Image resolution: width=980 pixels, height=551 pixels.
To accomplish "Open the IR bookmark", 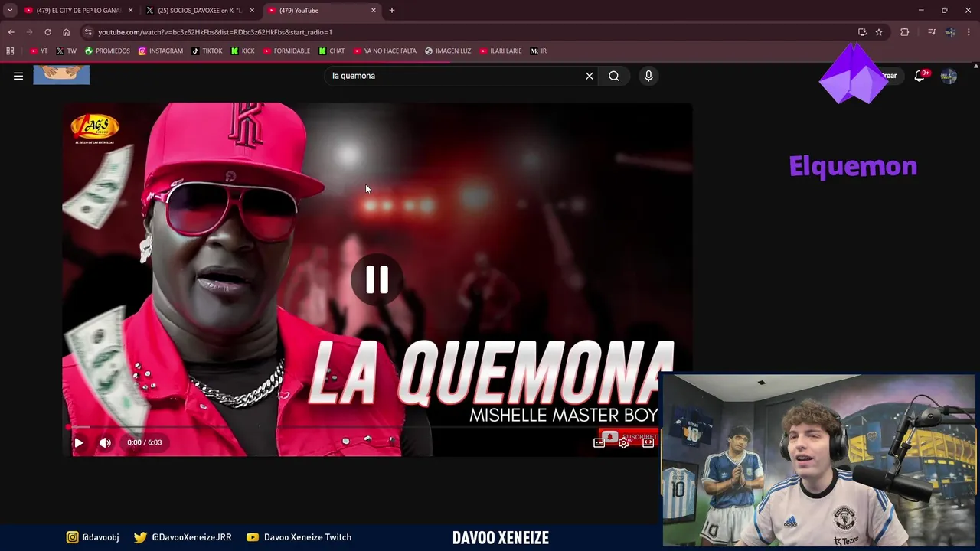I will [x=538, y=51].
